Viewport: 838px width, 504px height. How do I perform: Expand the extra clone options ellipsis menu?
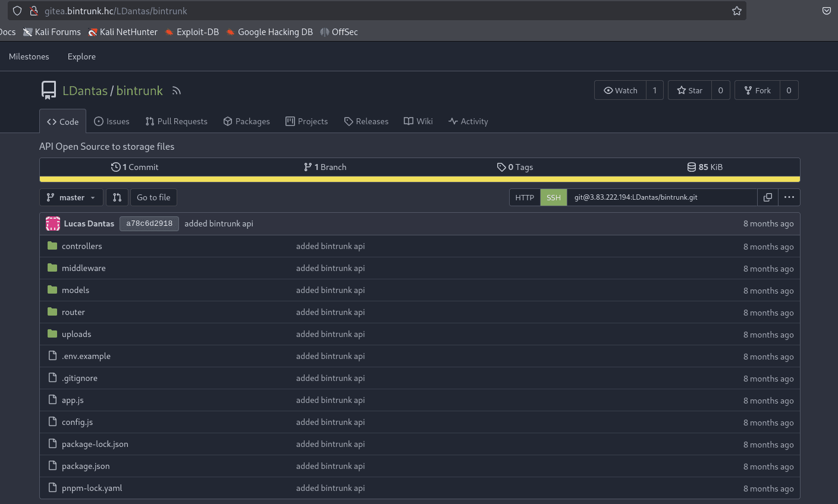coord(789,197)
